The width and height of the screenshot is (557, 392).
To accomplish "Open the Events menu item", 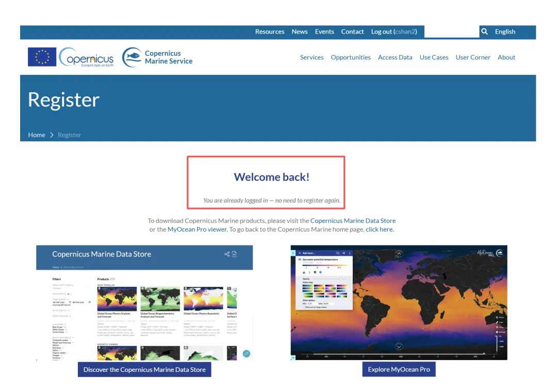I will coord(324,31).
